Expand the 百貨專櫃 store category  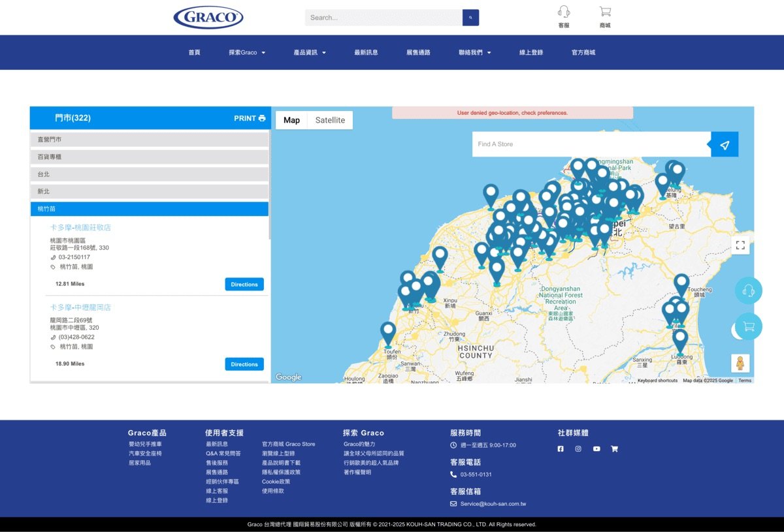(x=149, y=157)
